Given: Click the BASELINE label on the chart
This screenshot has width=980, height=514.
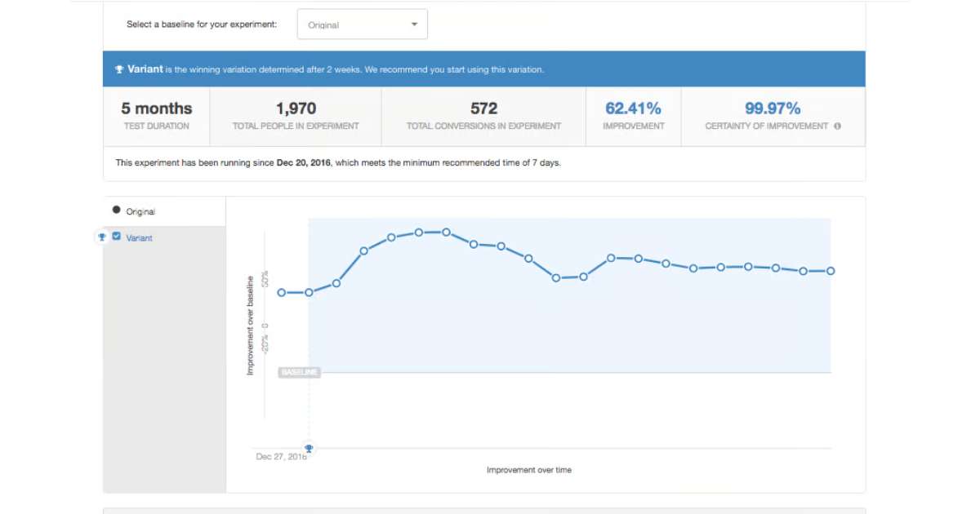Looking at the screenshot, I should tap(299, 372).
